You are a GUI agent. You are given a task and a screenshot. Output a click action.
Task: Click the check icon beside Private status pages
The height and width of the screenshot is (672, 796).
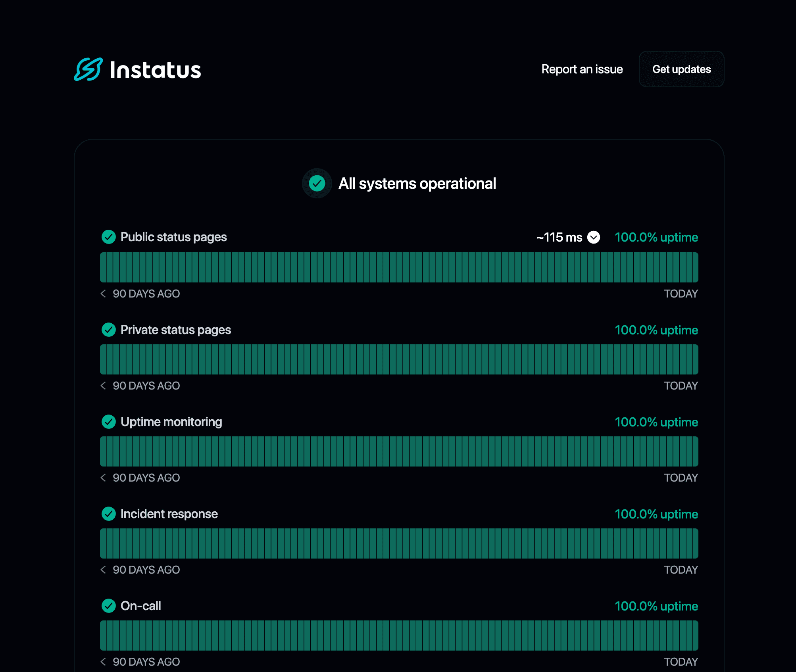pos(108,330)
